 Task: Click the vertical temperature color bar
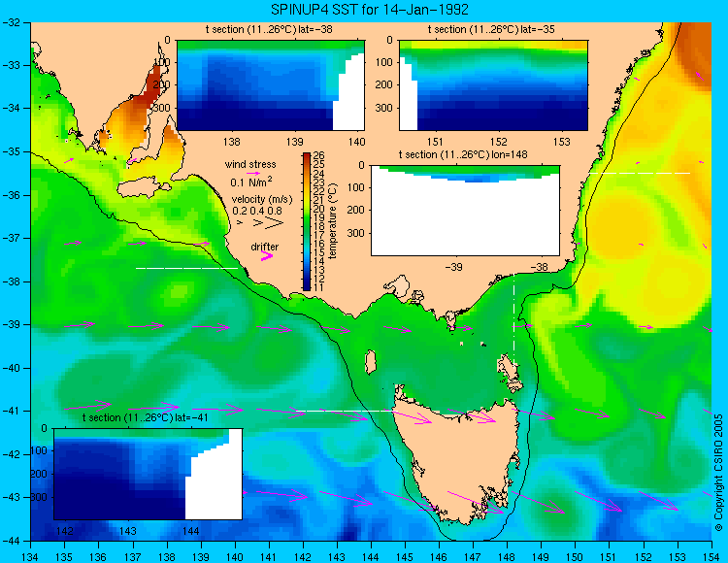tap(307, 221)
